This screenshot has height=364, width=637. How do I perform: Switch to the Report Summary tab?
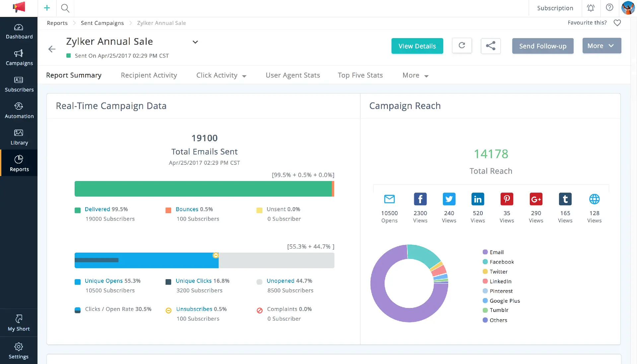pos(74,75)
